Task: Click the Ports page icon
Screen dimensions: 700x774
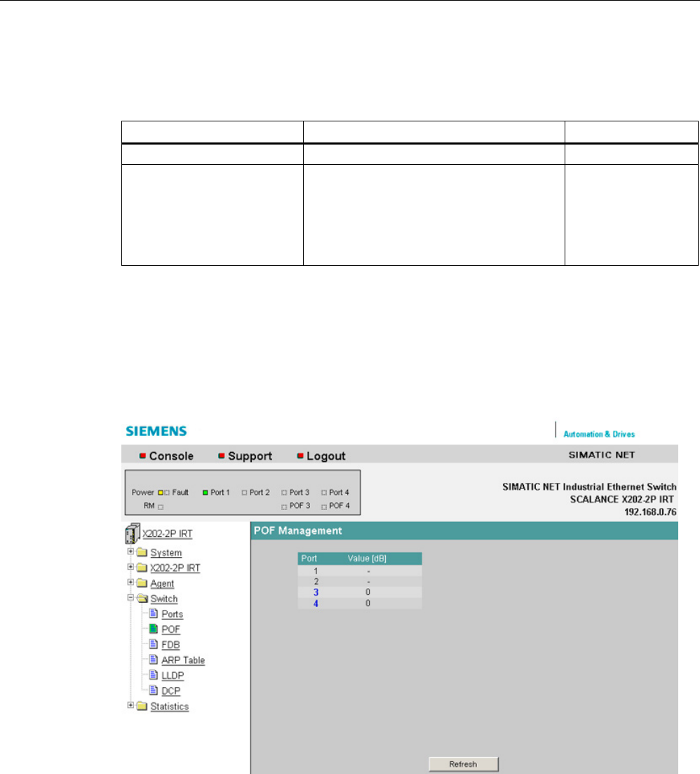Action: point(154,613)
